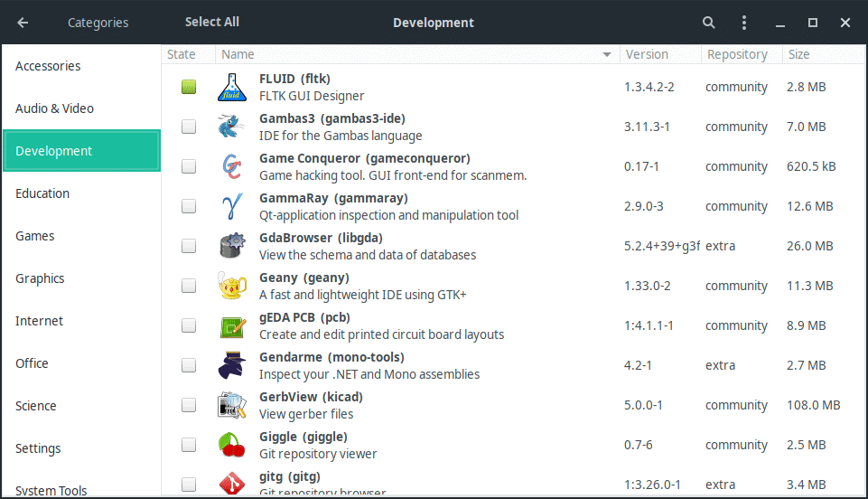
Task: Click "View the schema and data of databases"
Action: (x=368, y=255)
